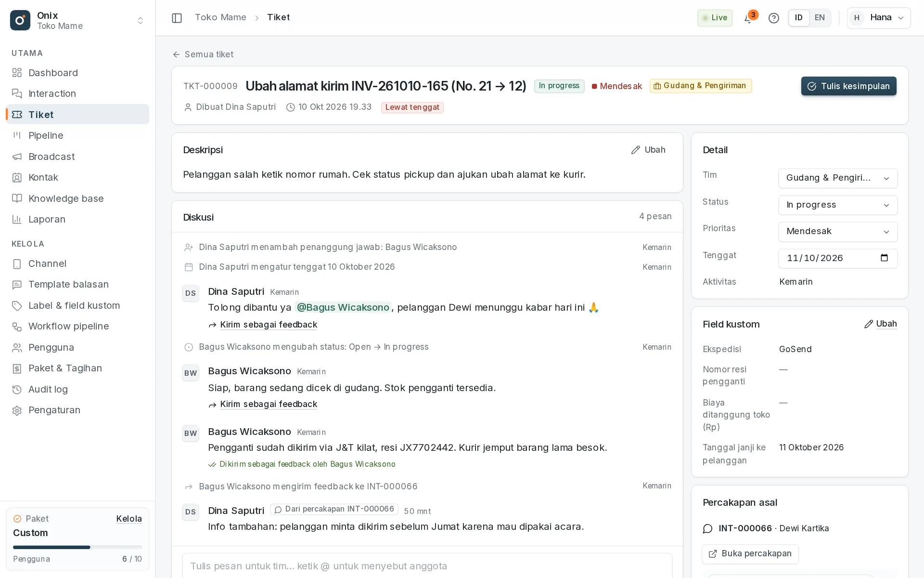
Task: Go to Interaction in sidebar
Action: point(77,93)
